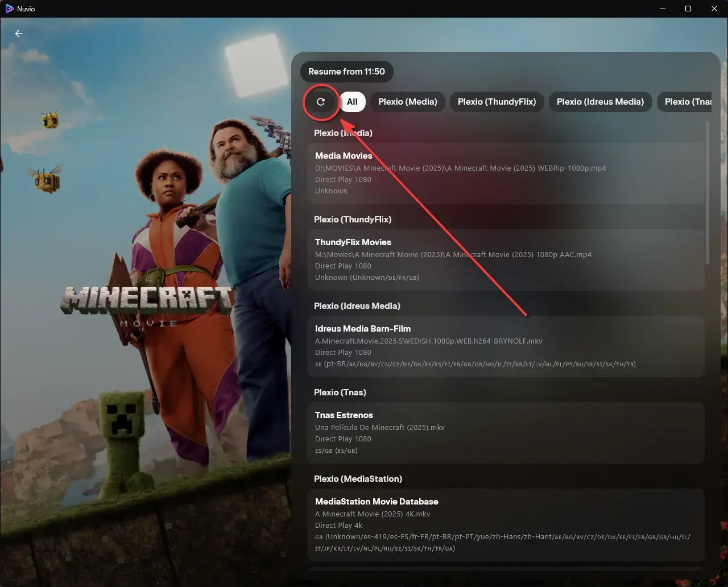Open Idreus Media Barn-Film stream
Image resolution: width=728 pixels, height=587 pixels.
(506, 346)
